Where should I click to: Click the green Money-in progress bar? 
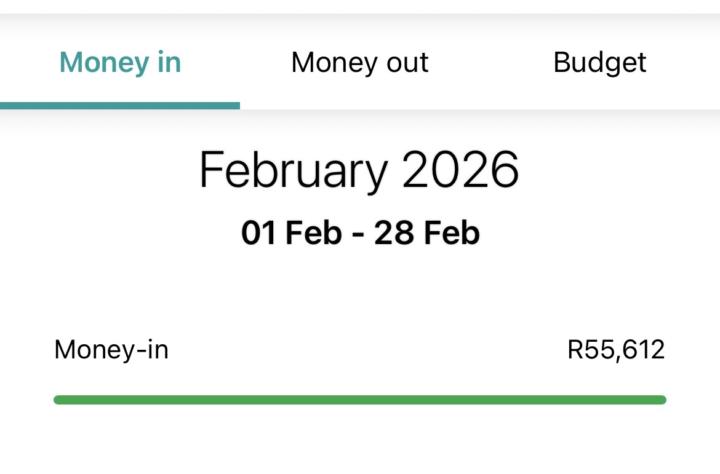[360, 400]
